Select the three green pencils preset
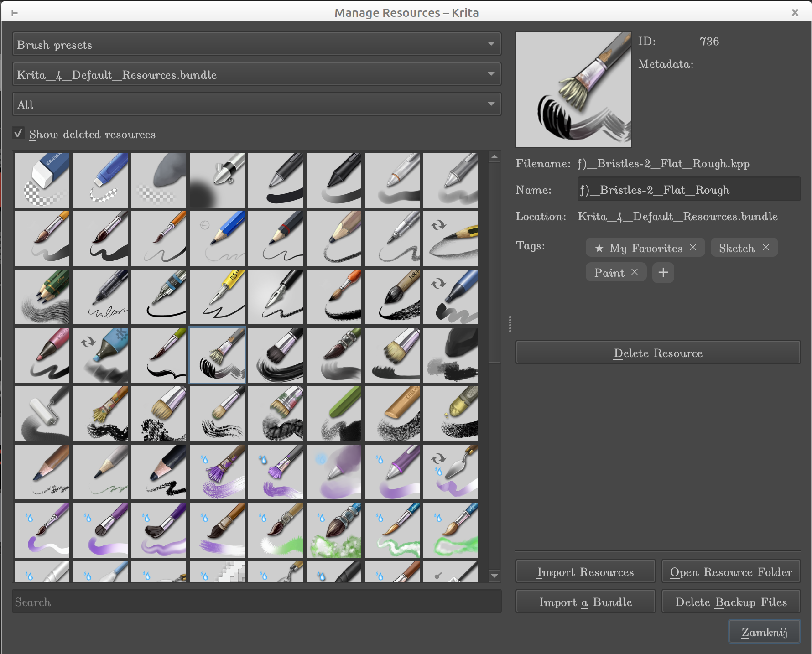 42,297
